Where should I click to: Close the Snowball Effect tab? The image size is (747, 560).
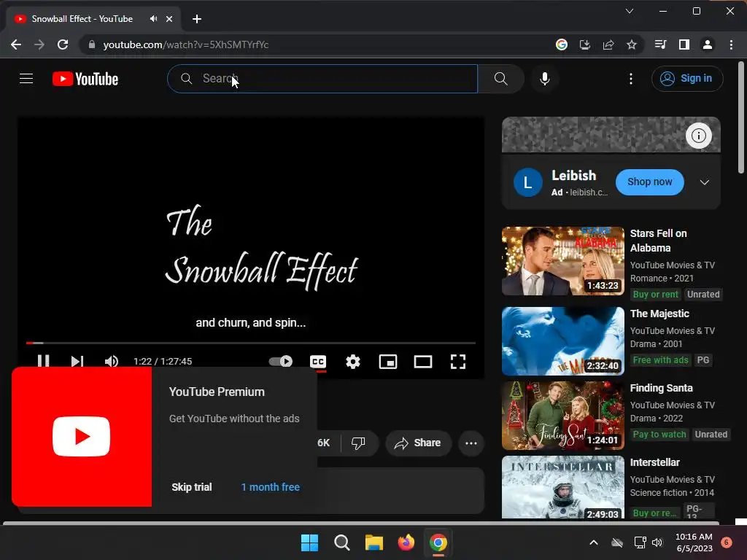[x=169, y=19]
